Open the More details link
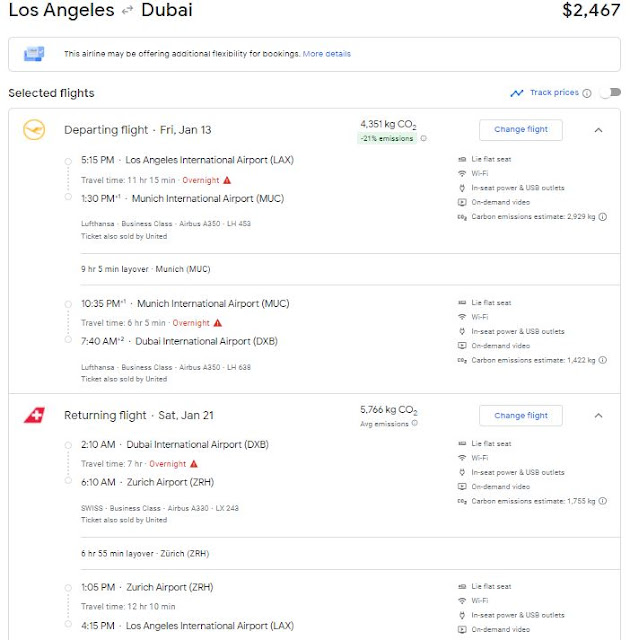Viewport: 630px width, 640px height. (327, 54)
